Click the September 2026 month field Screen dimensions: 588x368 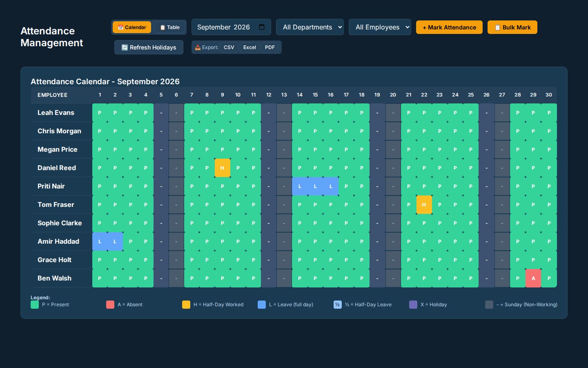[231, 27]
